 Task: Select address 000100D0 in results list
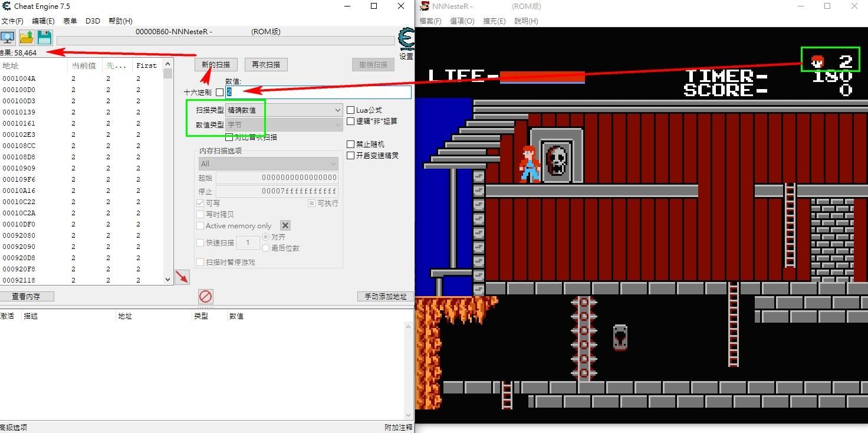[81, 90]
